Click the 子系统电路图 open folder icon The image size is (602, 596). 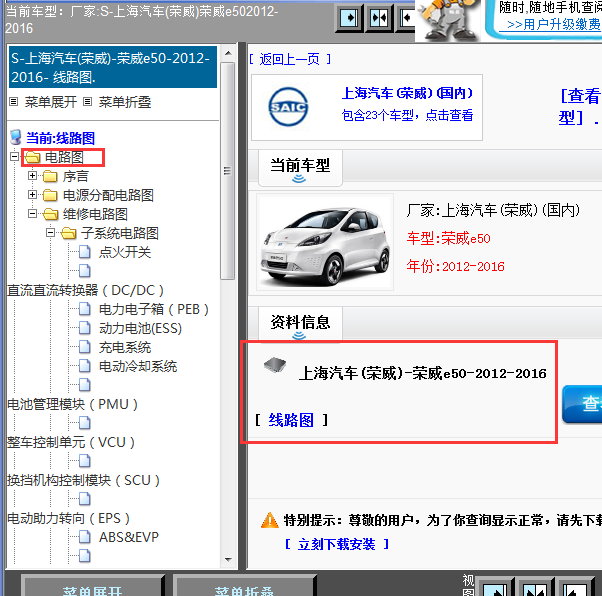pyautogui.click(x=69, y=233)
